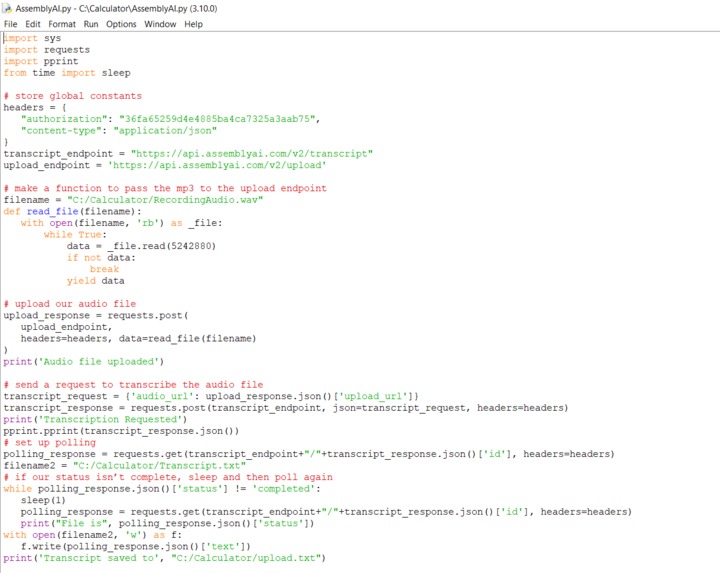Image resolution: width=720 pixels, height=573 pixels.
Task: Click the print('Audio file uploaded') line
Action: [84, 362]
